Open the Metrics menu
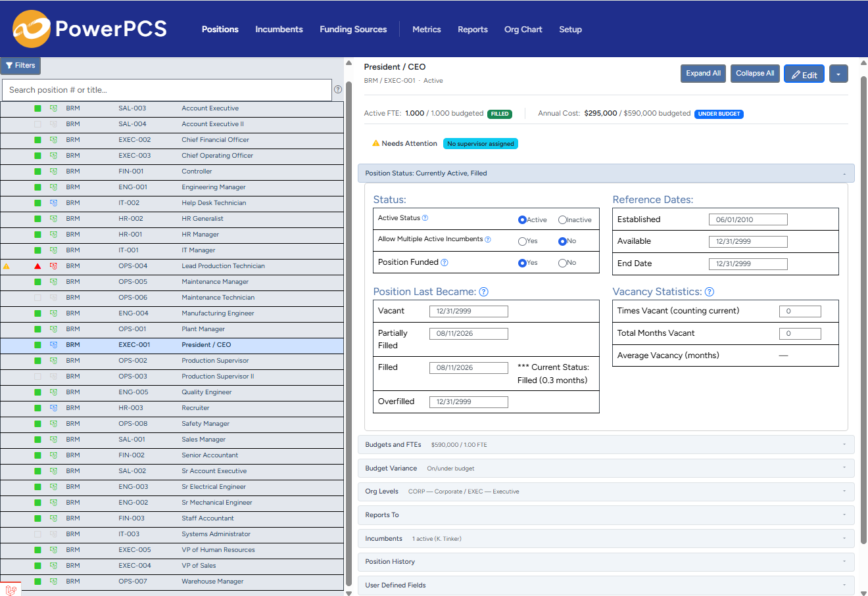The height and width of the screenshot is (596, 868). point(427,30)
